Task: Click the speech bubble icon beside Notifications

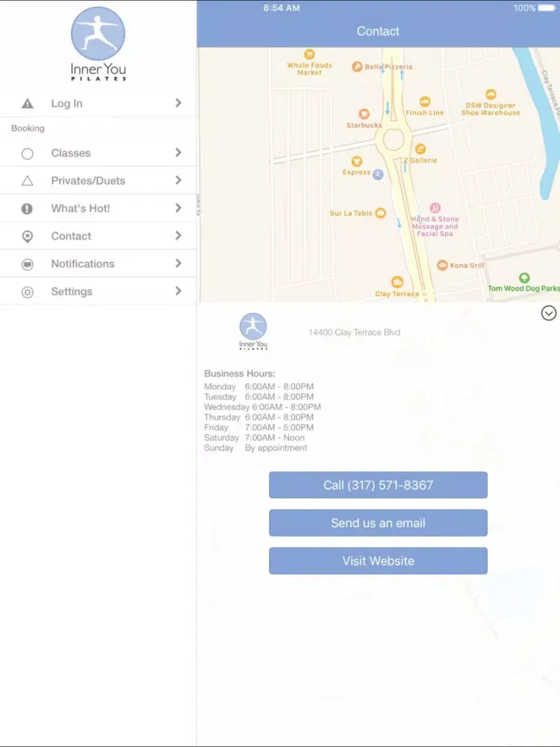Action: click(28, 264)
